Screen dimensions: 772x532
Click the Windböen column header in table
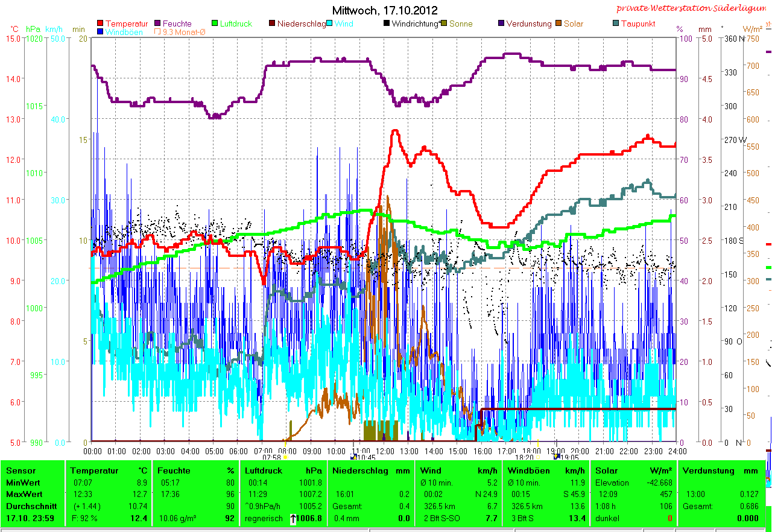pos(527,470)
